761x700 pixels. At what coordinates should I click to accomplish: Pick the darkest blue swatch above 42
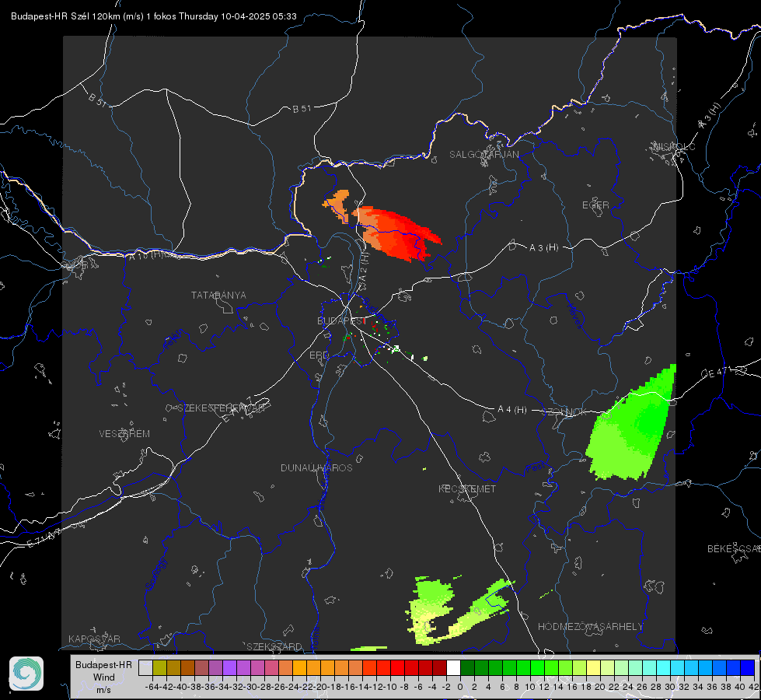[x=748, y=667]
